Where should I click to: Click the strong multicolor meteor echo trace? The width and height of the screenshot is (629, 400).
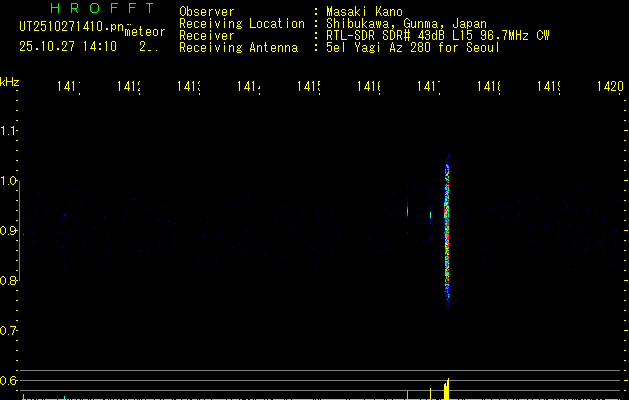[x=447, y=231]
